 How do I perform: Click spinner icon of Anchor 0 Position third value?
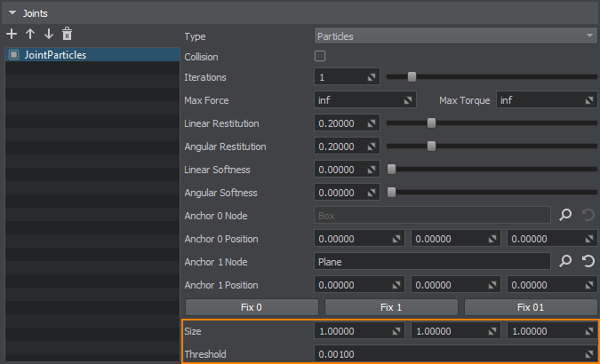589,239
